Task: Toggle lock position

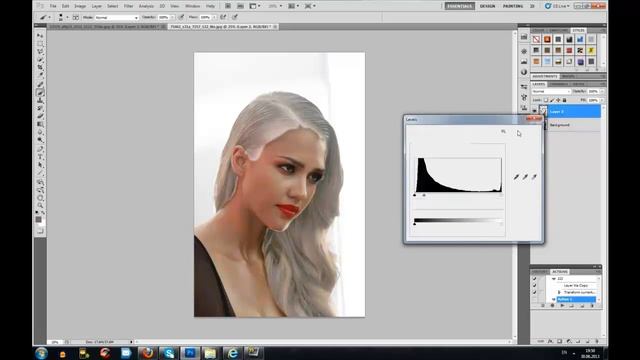Action: pyautogui.click(x=558, y=100)
